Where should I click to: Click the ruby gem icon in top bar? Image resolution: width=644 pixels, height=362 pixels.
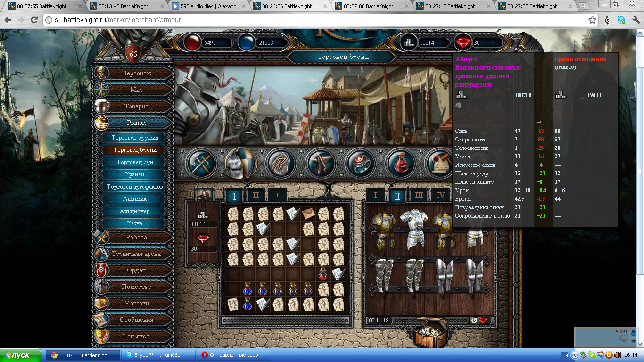click(x=463, y=43)
